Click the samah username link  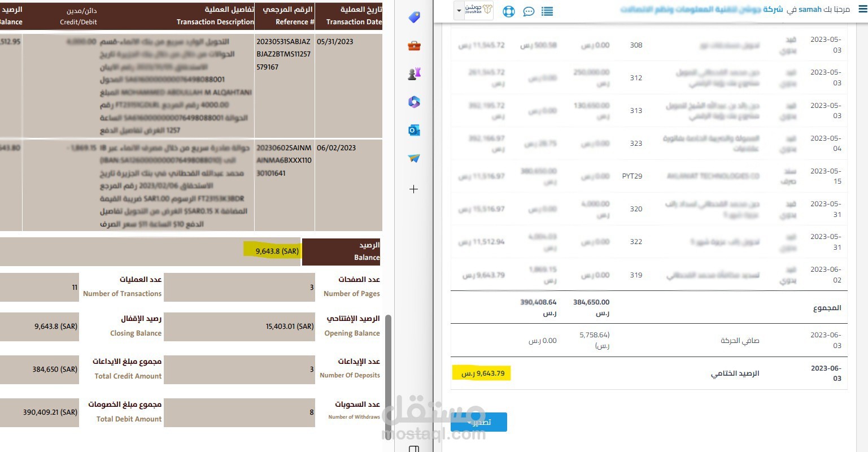(x=810, y=10)
